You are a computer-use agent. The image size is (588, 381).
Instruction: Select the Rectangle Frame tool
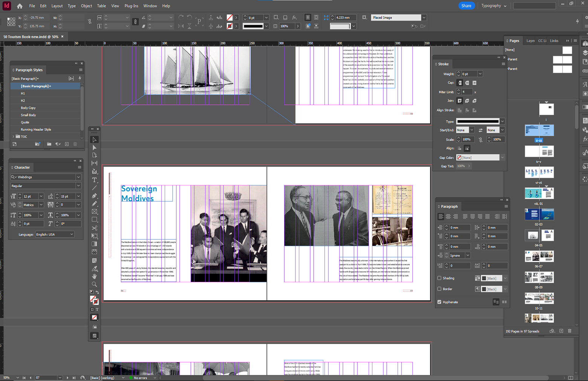pyautogui.click(x=95, y=211)
